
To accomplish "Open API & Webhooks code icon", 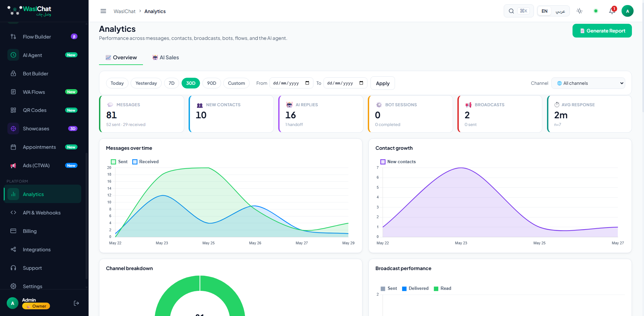I will (x=13, y=212).
